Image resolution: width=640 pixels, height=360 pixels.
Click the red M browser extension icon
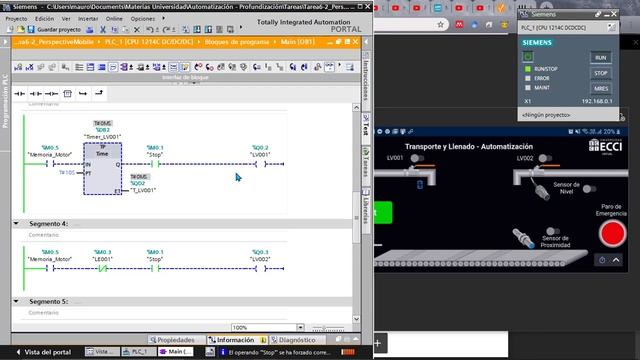pyautogui.click(x=459, y=25)
